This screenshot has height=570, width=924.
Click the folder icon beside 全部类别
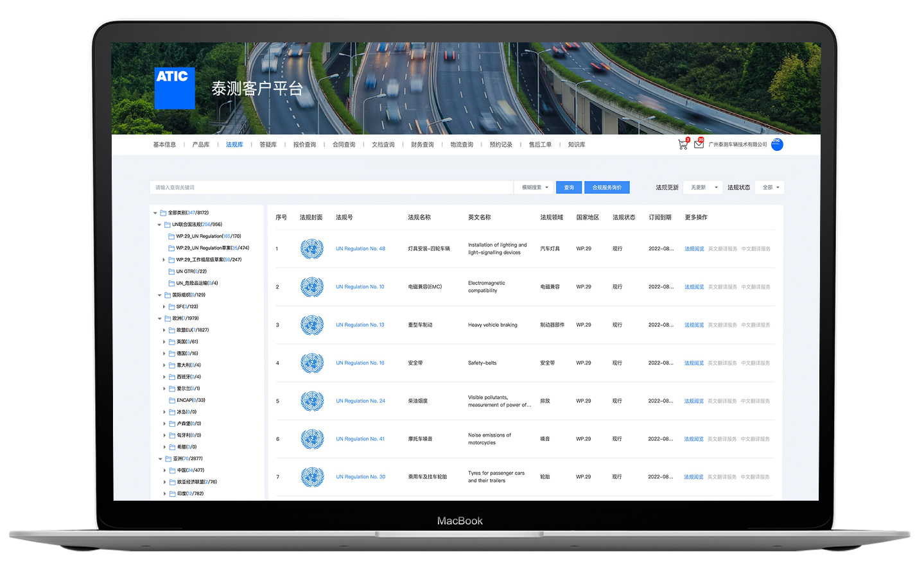(163, 212)
